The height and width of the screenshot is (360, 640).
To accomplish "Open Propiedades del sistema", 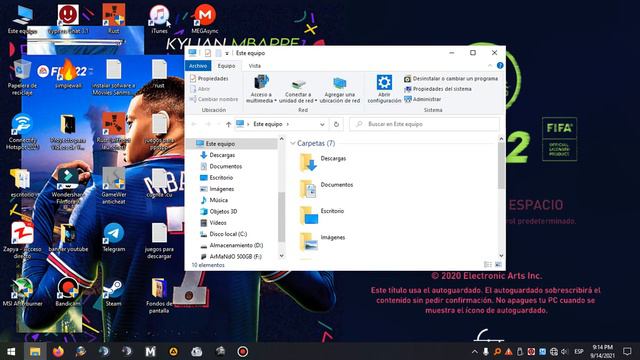I will [x=438, y=89].
